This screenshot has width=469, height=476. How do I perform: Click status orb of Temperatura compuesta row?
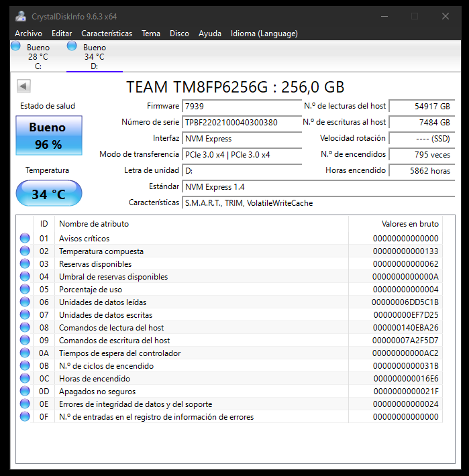click(x=25, y=251)
